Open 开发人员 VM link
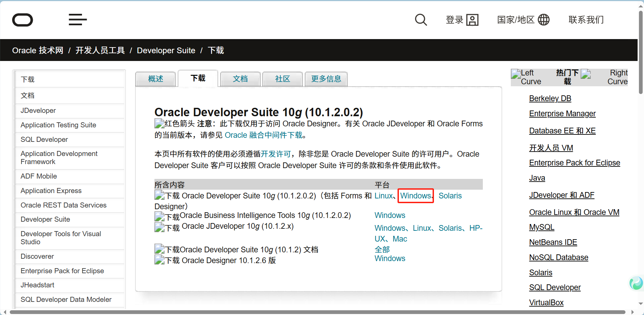 (x=551, y=148)
